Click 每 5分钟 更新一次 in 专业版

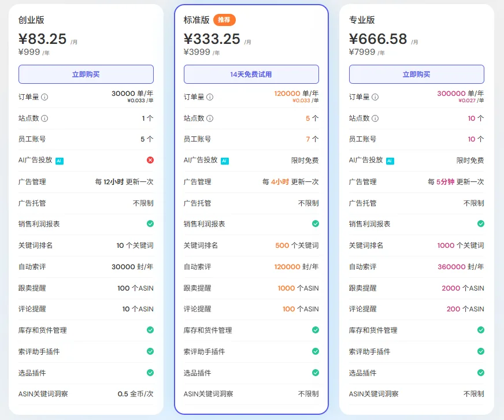click(456, 182)
